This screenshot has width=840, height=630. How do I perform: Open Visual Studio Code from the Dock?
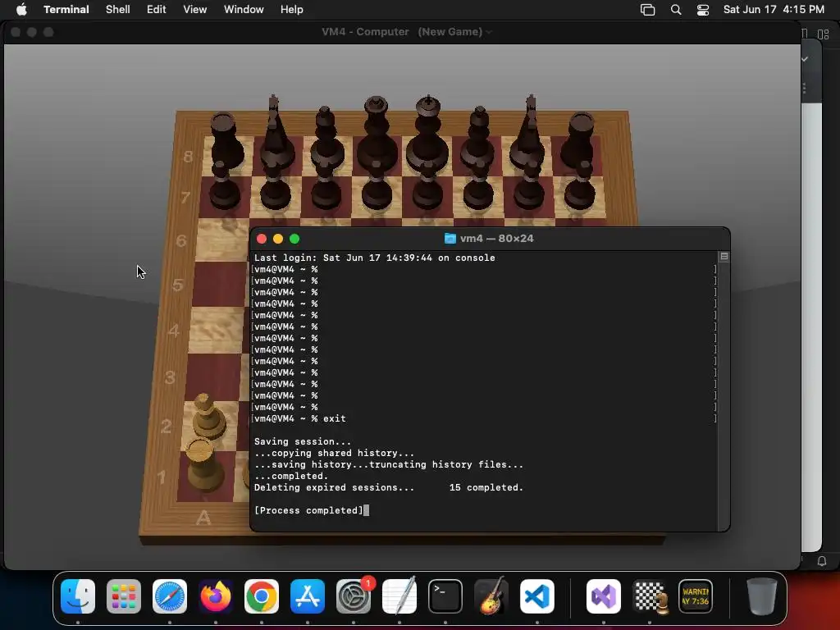536,596
